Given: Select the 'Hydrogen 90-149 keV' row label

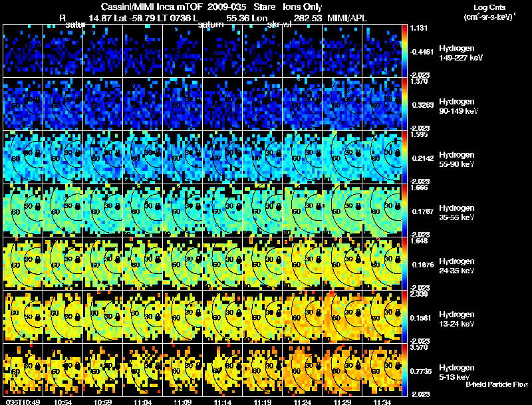Looking at the screenshot, I should [458, 106].
